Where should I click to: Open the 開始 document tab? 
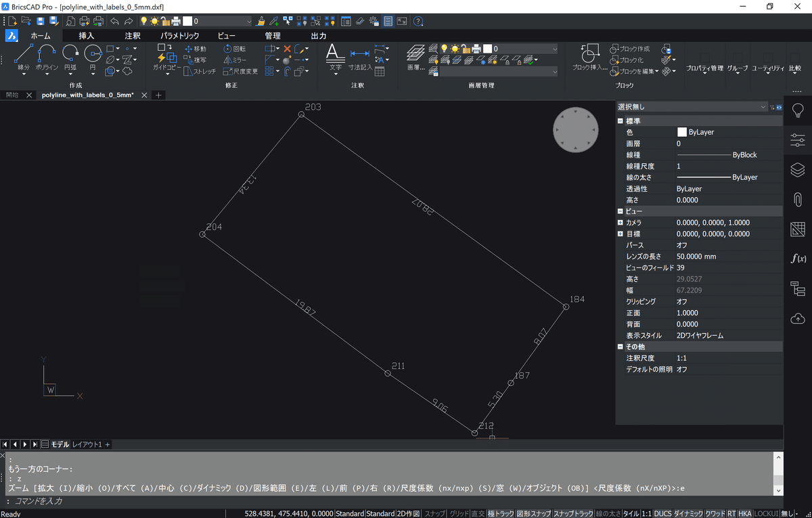[12, 95]
